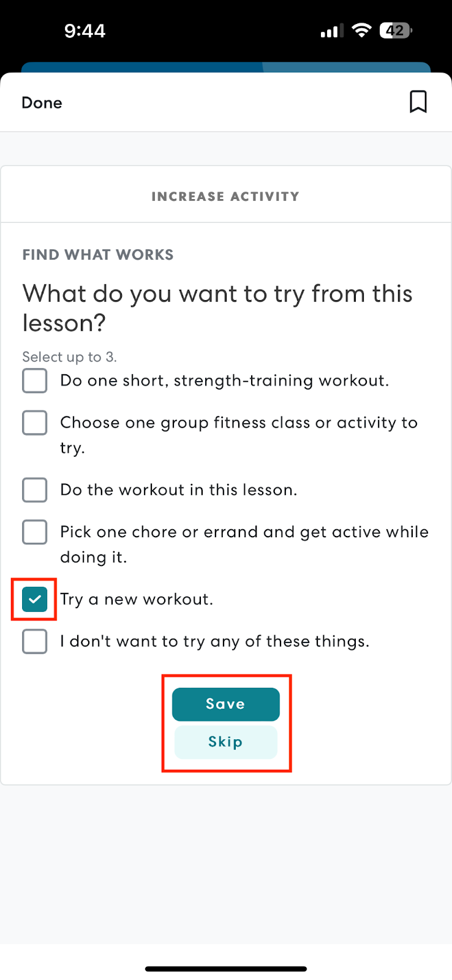452x980 pixels.
Task: Tap the Skip button
Action: [x=226, y=742]
